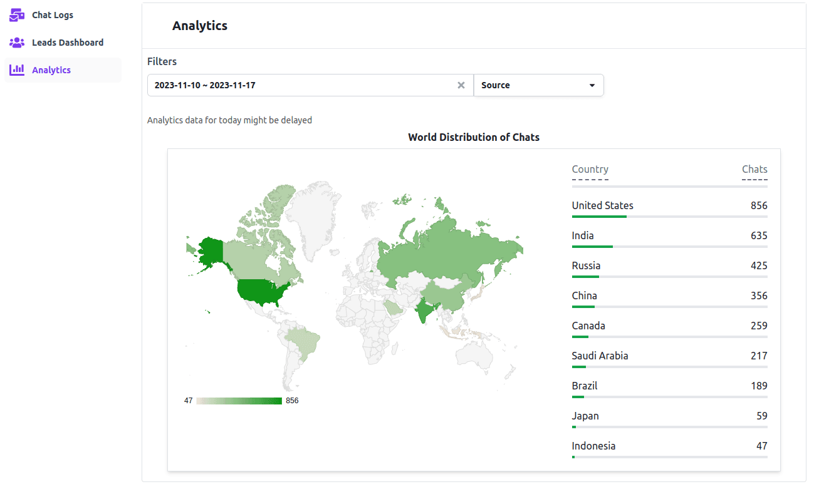Click the map color gradient legend bar
814x504 pixels.
pos(239,401)
